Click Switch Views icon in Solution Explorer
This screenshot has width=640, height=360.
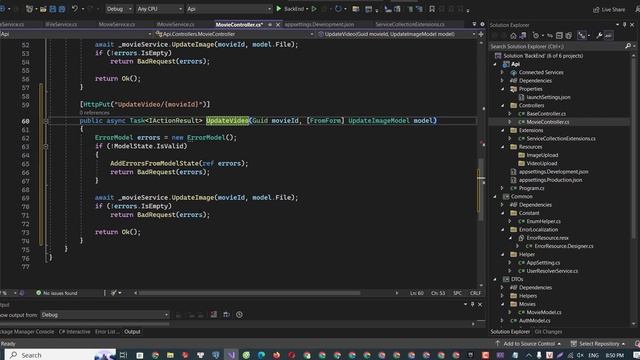(x=522, y=36)
